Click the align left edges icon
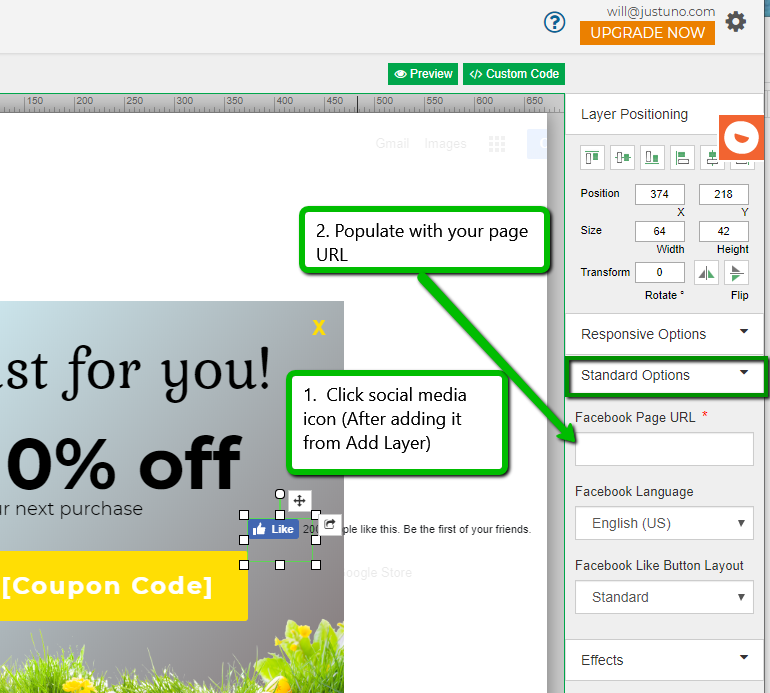The height and width of the screenshot is (693, 770). coord(682,157)
